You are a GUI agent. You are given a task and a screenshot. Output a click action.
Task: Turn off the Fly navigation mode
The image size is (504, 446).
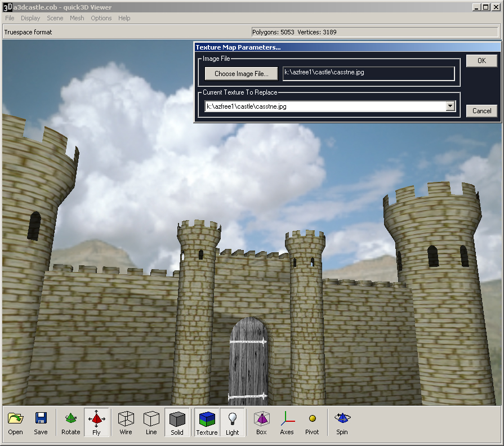(96, 423)
